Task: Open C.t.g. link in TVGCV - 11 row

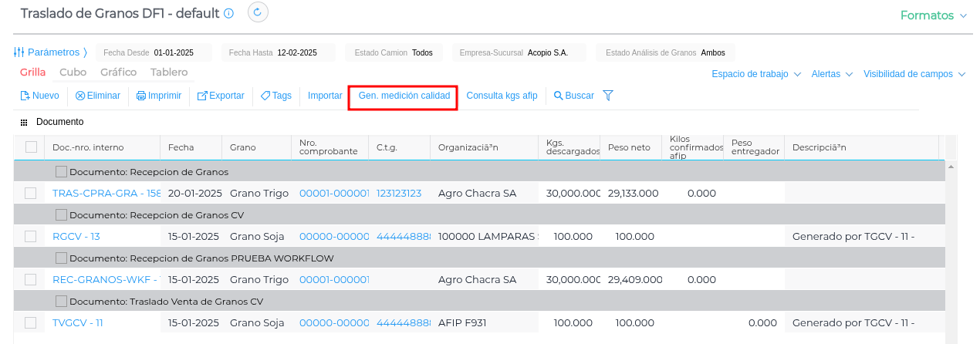Action: 404,323
